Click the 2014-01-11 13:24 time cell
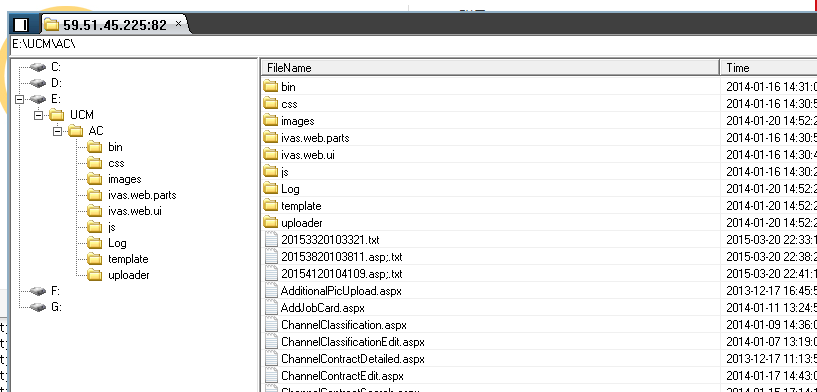The width and height of the screenshot is (817, 392). (771, 308)
